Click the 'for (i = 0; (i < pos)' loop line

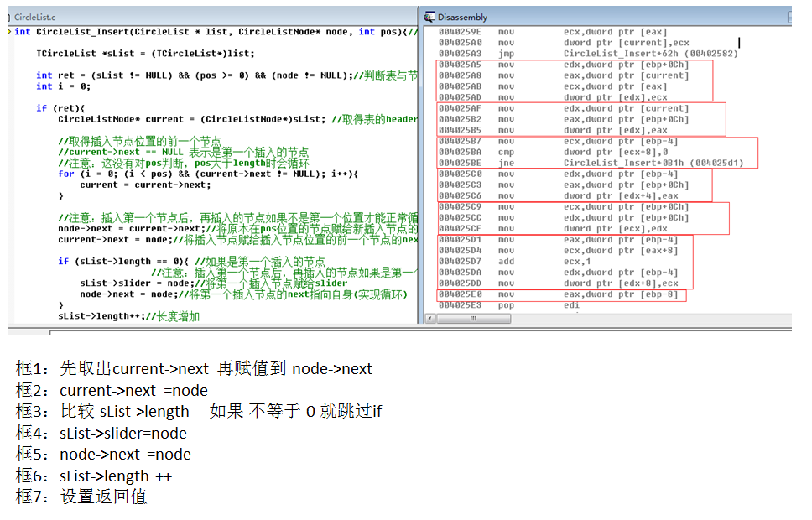(208, 174)
